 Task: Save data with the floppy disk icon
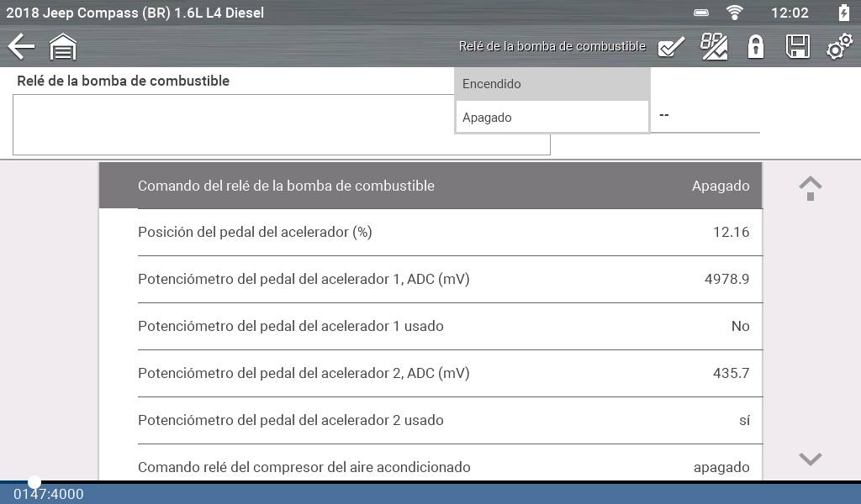[x=797, y=47]
